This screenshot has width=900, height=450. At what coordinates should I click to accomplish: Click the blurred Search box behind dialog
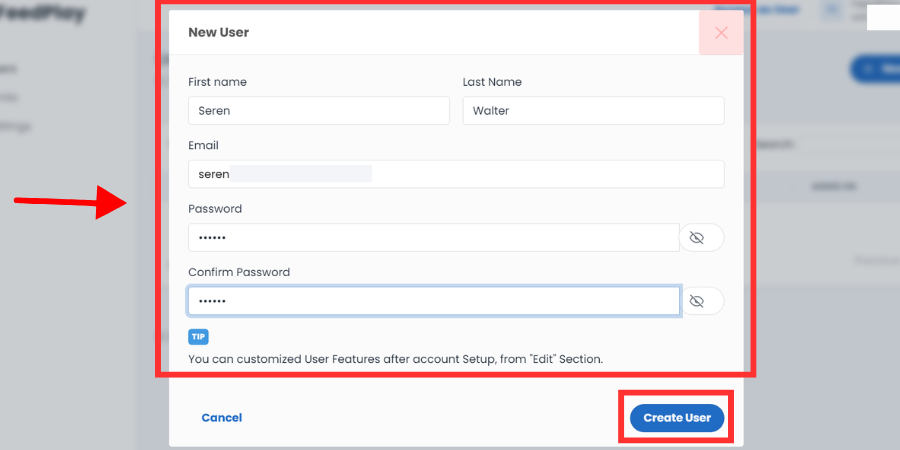849,145
